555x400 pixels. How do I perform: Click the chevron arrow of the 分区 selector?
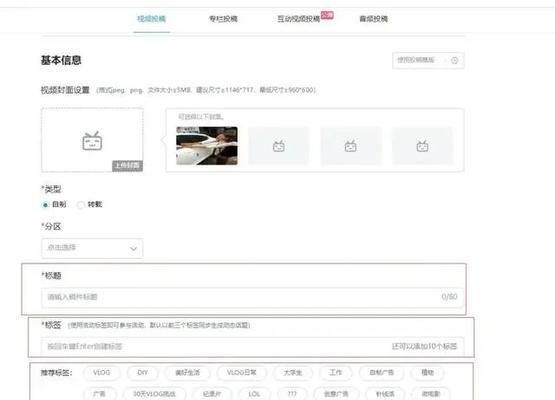(133, 248)
